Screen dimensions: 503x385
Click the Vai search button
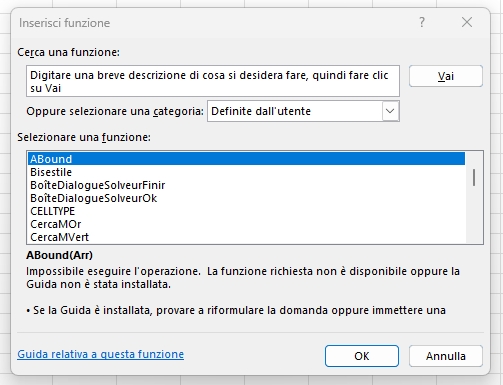point(446,76)
